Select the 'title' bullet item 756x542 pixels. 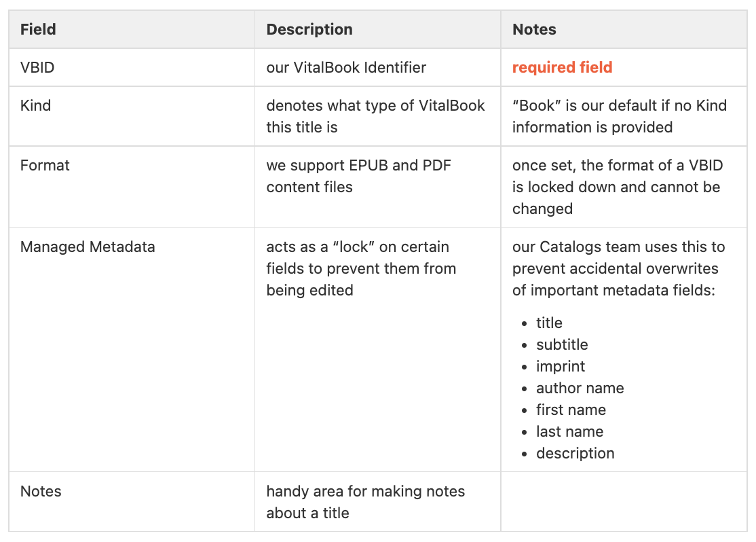[x=549, y=323]
